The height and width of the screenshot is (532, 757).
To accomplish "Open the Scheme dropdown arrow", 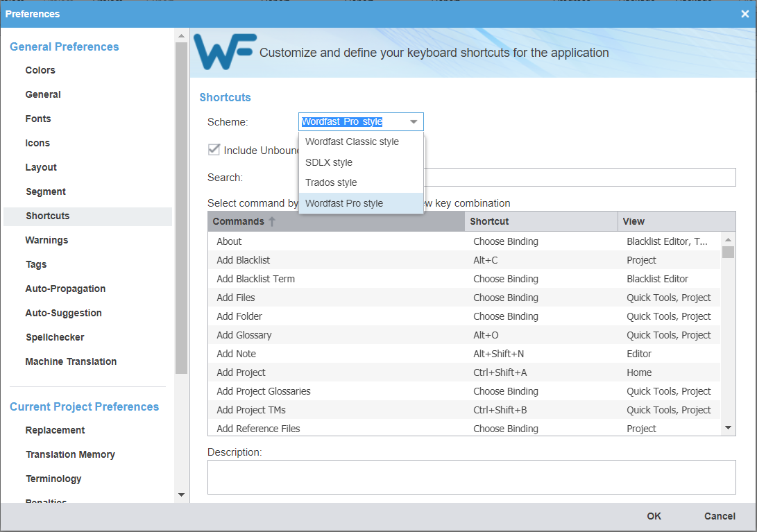I will pos(414,121).
